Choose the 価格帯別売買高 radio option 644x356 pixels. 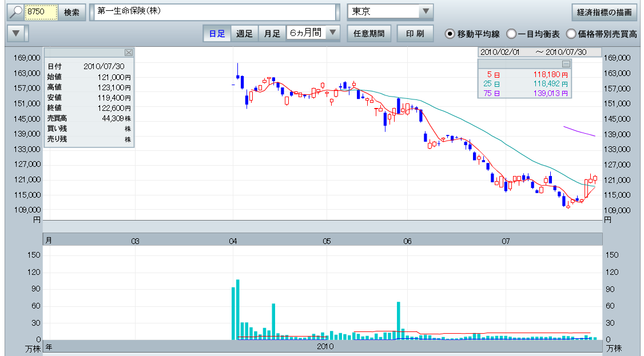[x=571, y=34]
